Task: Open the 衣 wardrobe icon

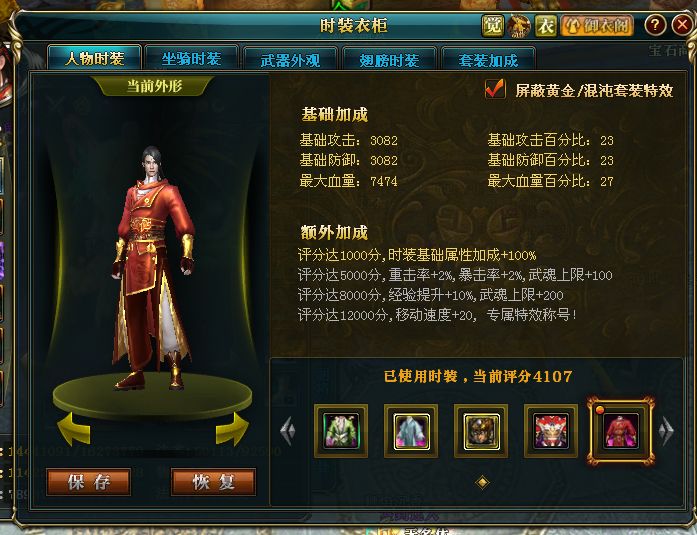Action: coord(545,26)
